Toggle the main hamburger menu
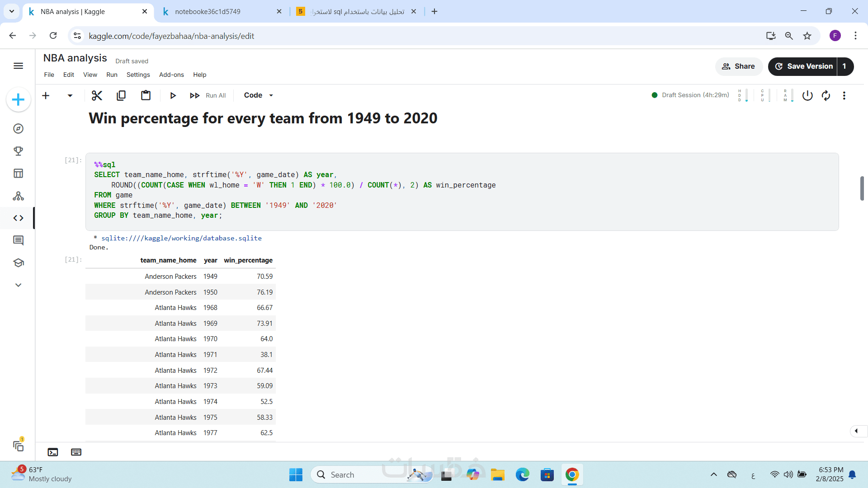 (x=18, y=66)
